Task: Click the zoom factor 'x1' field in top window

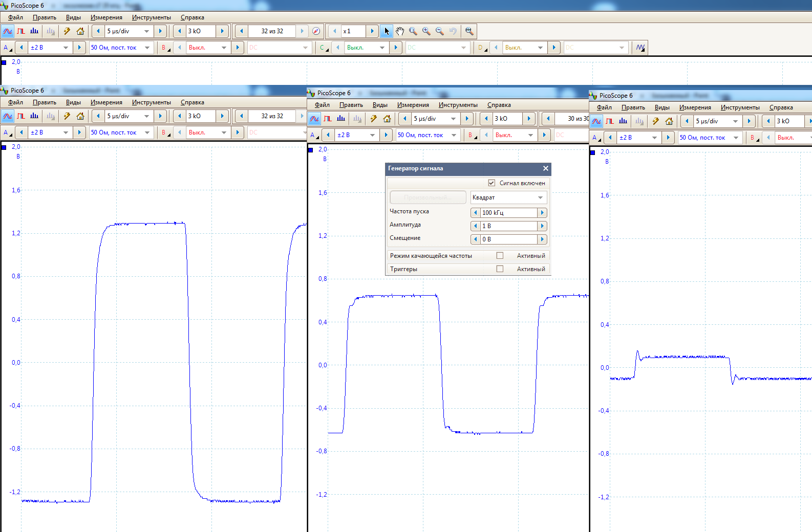Action: pos(353,31)
